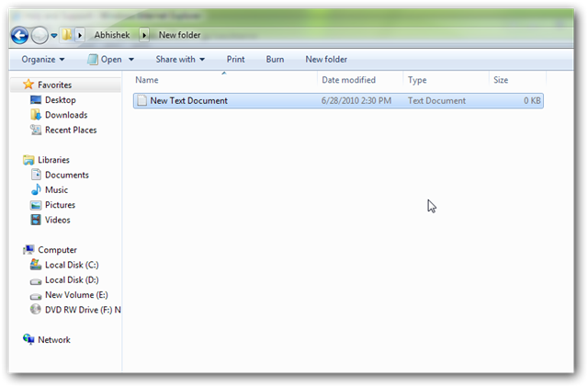588x387 pixels.
Task: Click the Pictures library icon
Action: coord(36,205)
